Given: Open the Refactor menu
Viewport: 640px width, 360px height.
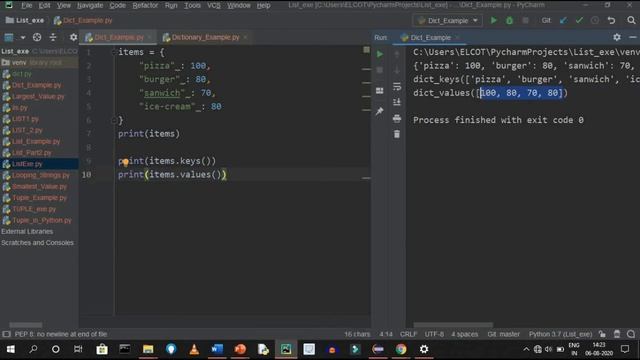Looking at the screenshot, I should pos(145,5).
